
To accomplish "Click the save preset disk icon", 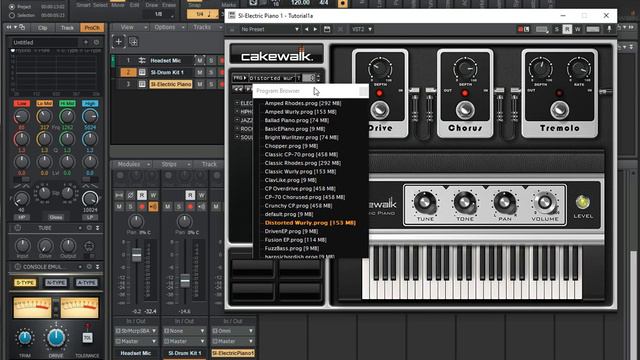I will 327,29.
